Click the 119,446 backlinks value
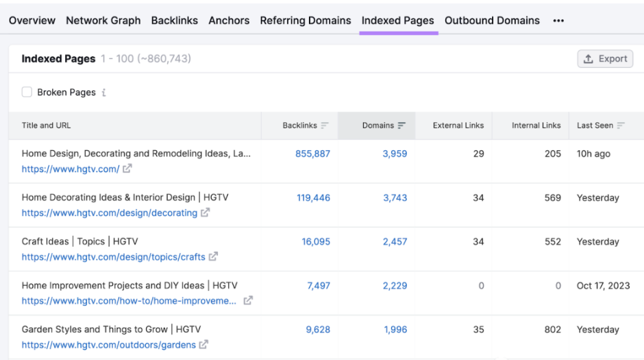The width and height of the screenshot is (644, 360). pyautogui.click(x=313, y=197)
